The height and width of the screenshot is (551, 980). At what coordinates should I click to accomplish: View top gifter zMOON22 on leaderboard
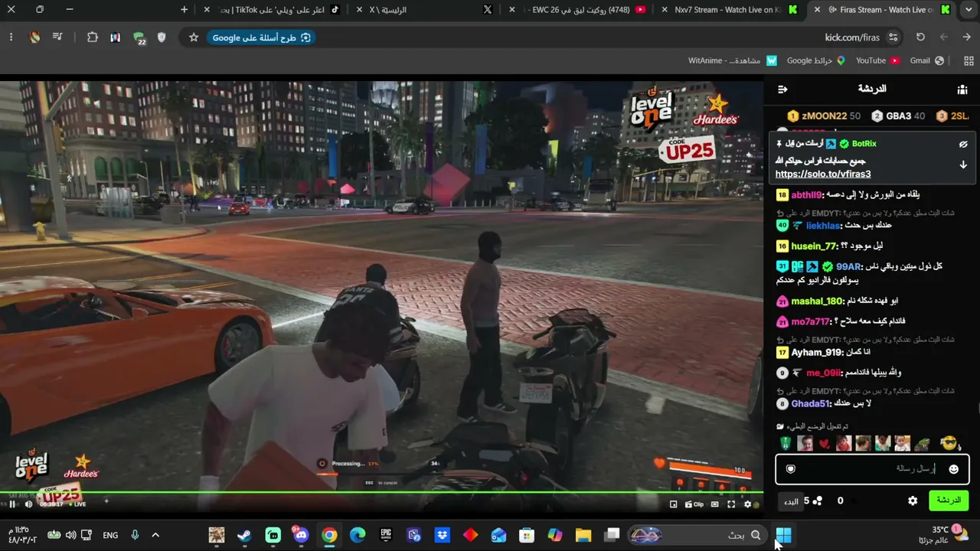(824, 116)
